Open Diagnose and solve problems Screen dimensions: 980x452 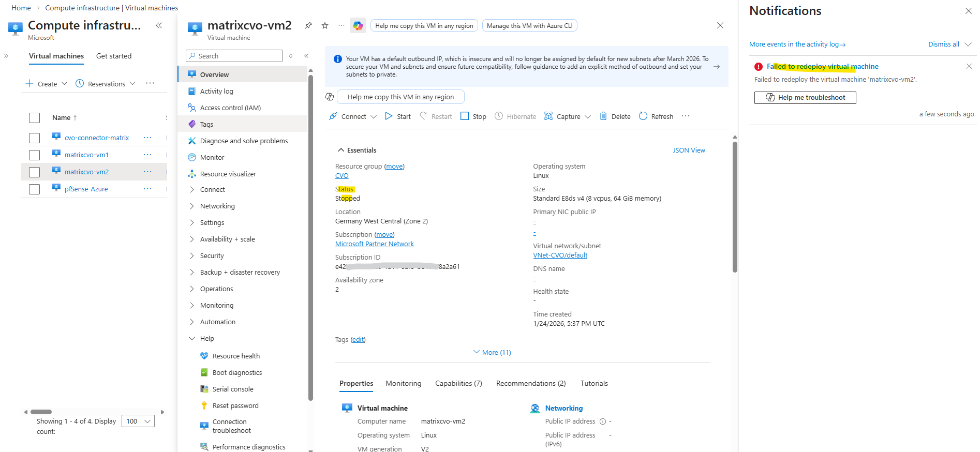244,141
